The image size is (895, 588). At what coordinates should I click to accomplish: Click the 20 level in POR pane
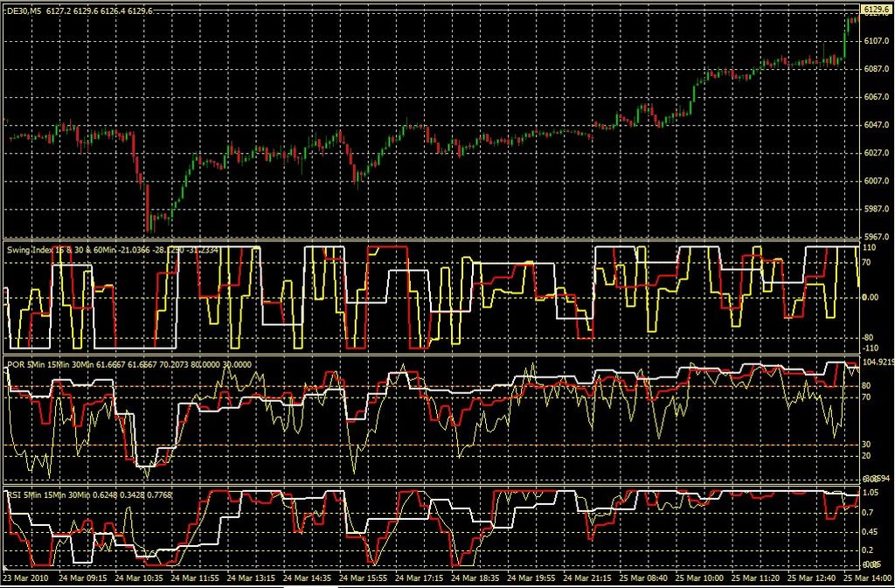[x=866, y=455]
